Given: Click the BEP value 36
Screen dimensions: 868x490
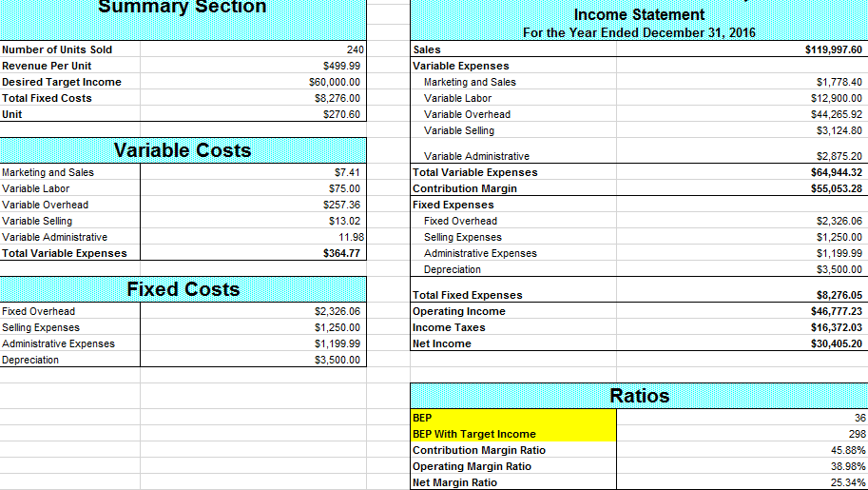Looking at the screenshot, I should pyautogui.click(x=859, y=418).
